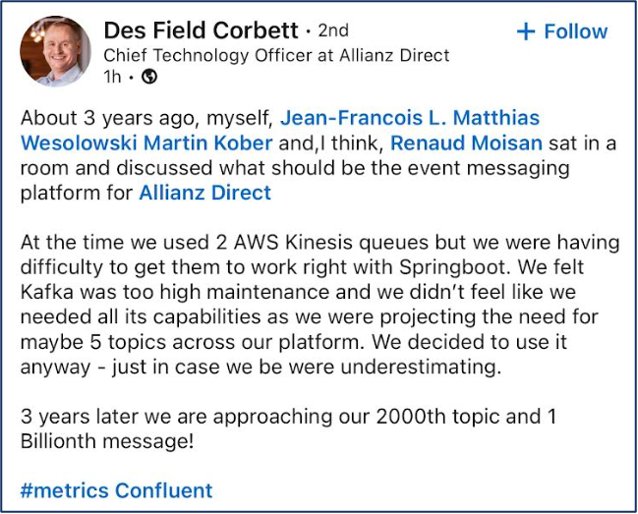Image resolution: width=638 pixels, height=514 pixels.
Task: Open Des Field Corbett's profile photo
Action: tap(54, 51)
